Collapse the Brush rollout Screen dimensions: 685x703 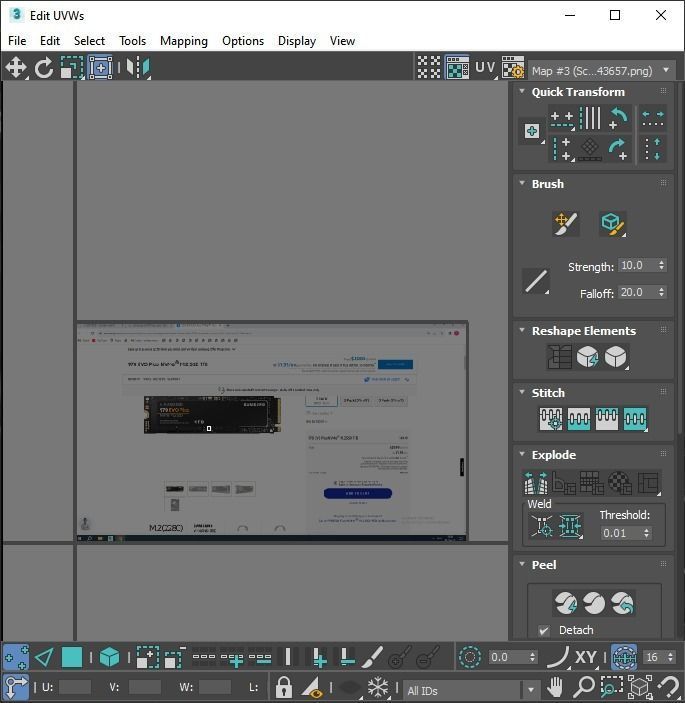(x=522, y=183)
